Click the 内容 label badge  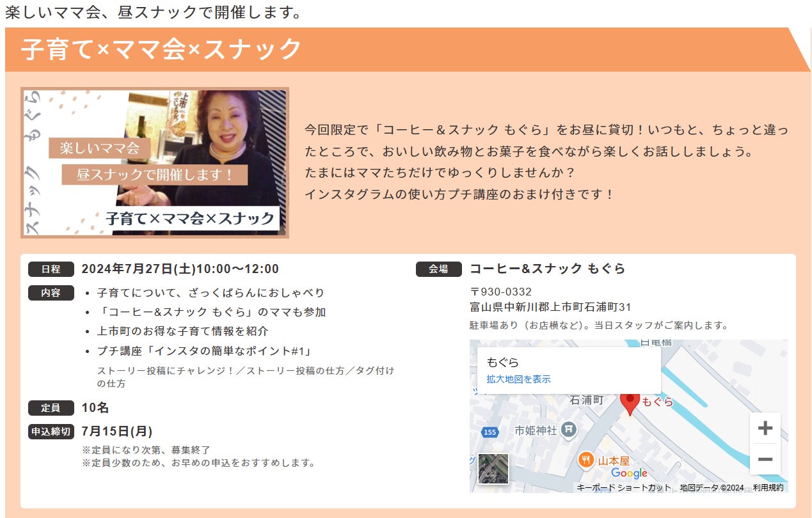(x=51, y=293)
